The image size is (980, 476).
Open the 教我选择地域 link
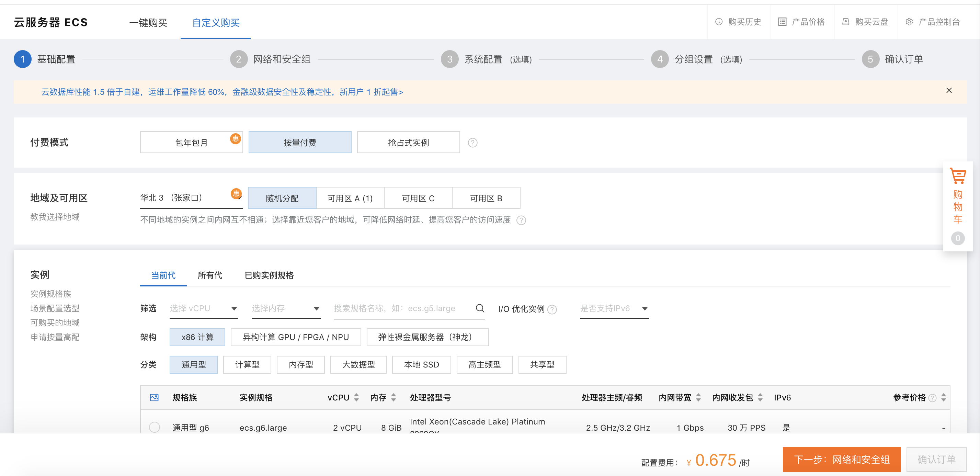[x=55, y=217]
